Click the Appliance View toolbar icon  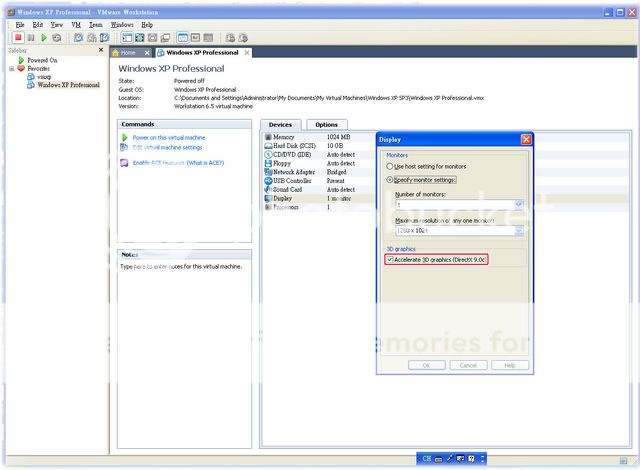196,38
